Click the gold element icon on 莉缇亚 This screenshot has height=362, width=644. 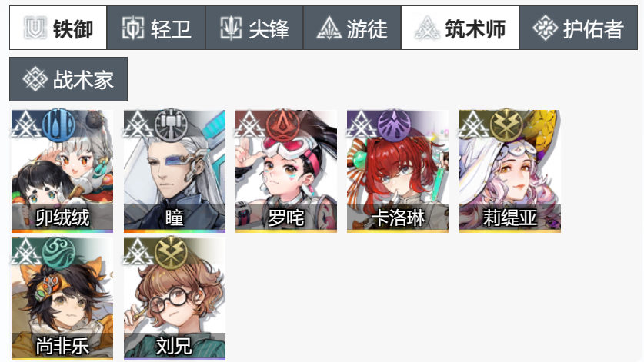[x=506, y=125]
